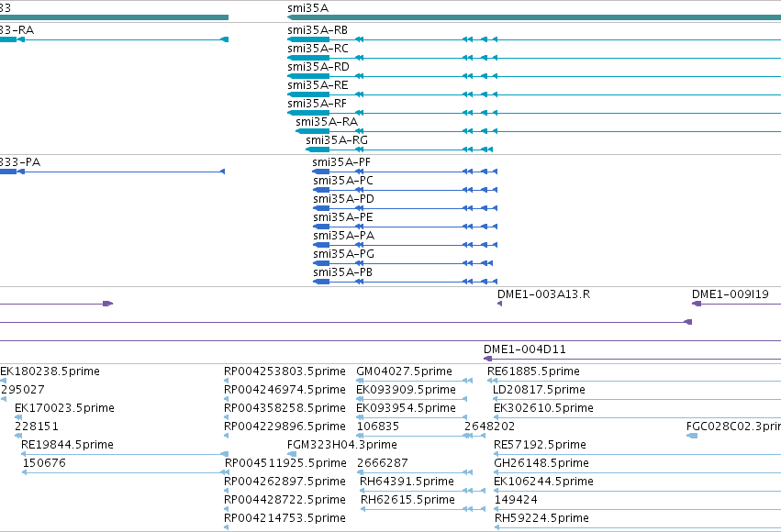Viewport: 781px width, 532px height.
Task: Select the smi35A-RD transcript label
Action: click(x=318, y=67)
